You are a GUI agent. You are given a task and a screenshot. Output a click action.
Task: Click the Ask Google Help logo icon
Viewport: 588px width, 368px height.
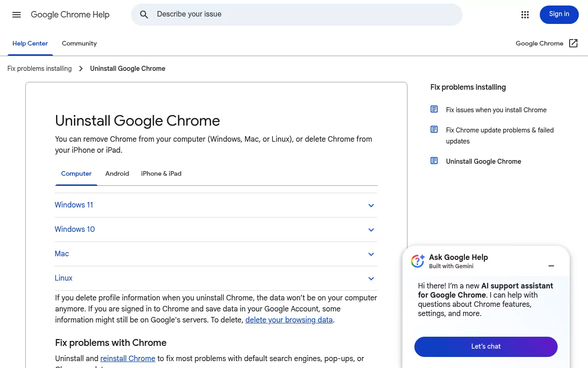click(418, 261)
